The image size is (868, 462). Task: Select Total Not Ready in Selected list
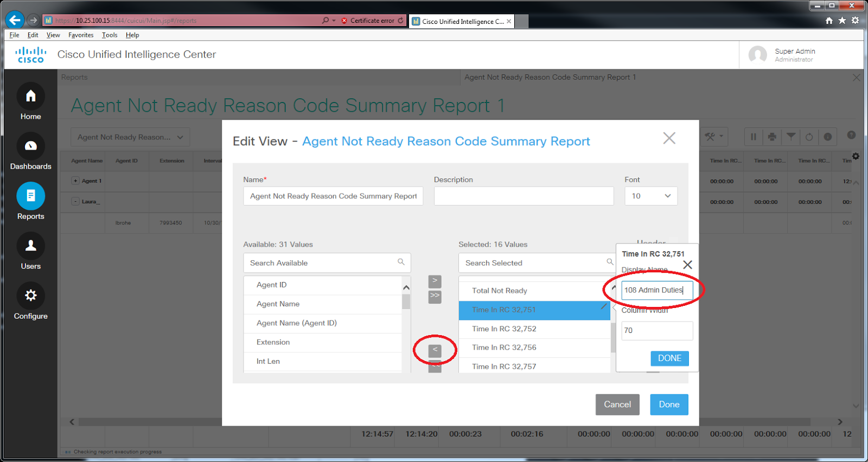click(534, 291)
